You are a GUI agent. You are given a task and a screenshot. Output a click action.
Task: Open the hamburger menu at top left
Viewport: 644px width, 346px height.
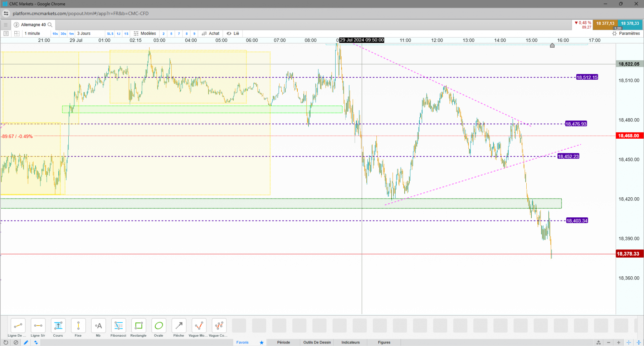click(x=5, y=25)
